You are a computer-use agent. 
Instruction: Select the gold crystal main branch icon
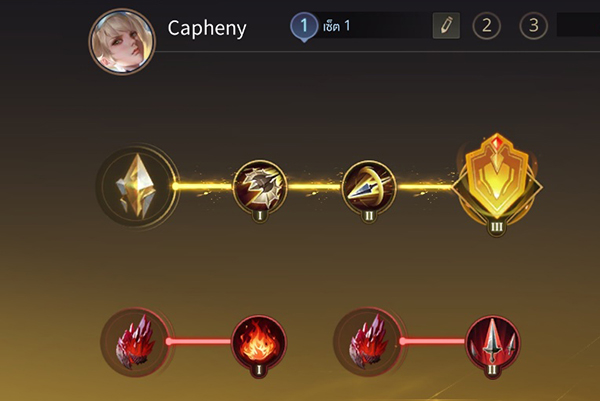click(x=137, y=186)
